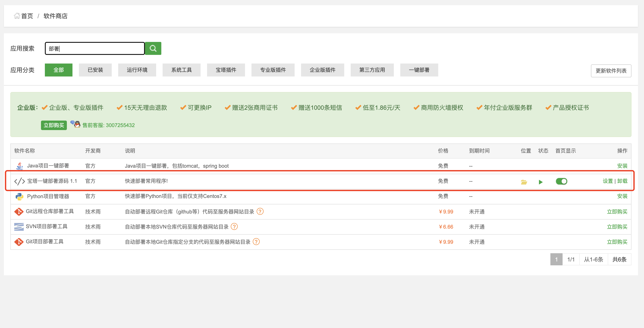The image size is (644, 328).
Task: Open 设置 for 宝塔一键部署源码
Action: (x=608, y=181)
